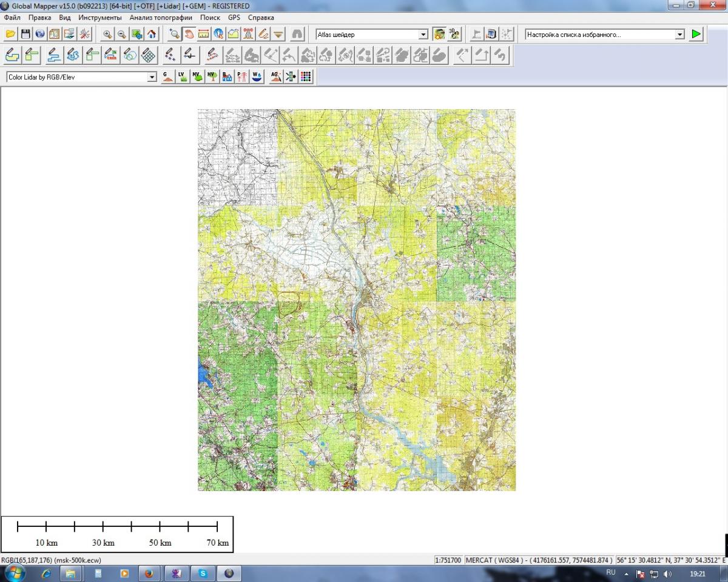Open the 3D view icon

coord(454,35)
